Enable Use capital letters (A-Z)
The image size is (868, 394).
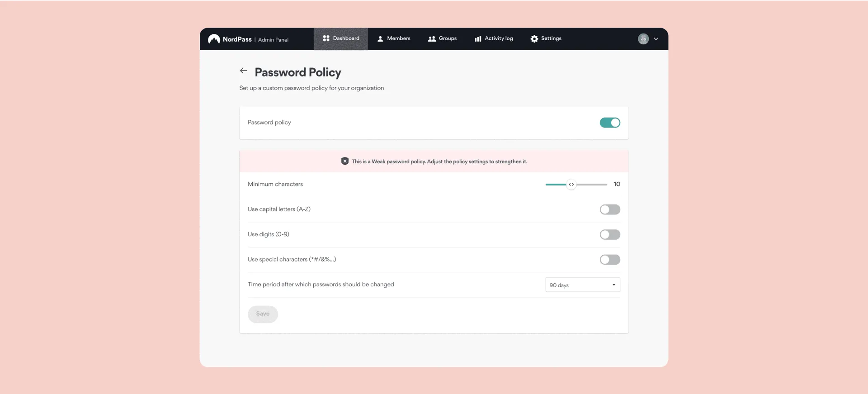click(x=610, y=209)
